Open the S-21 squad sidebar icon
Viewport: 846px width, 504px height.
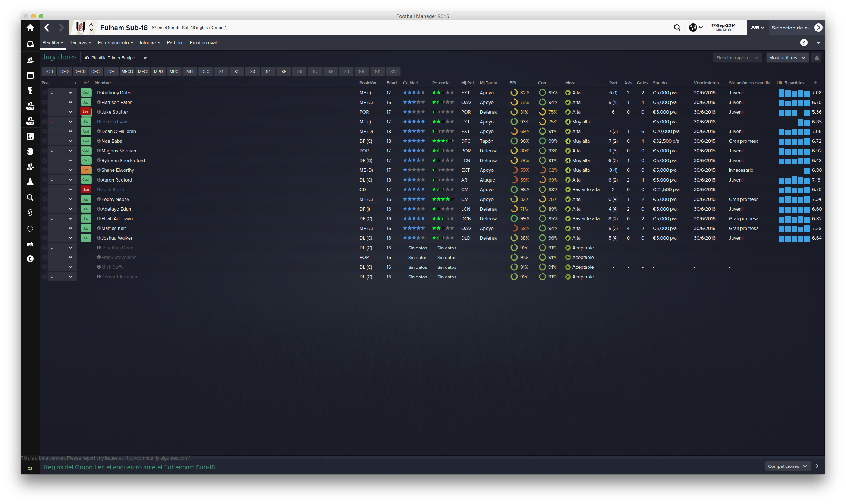(30, 106)
